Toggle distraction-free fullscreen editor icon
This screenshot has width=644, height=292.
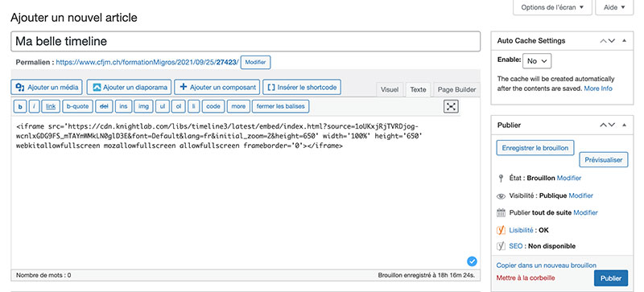451,106
